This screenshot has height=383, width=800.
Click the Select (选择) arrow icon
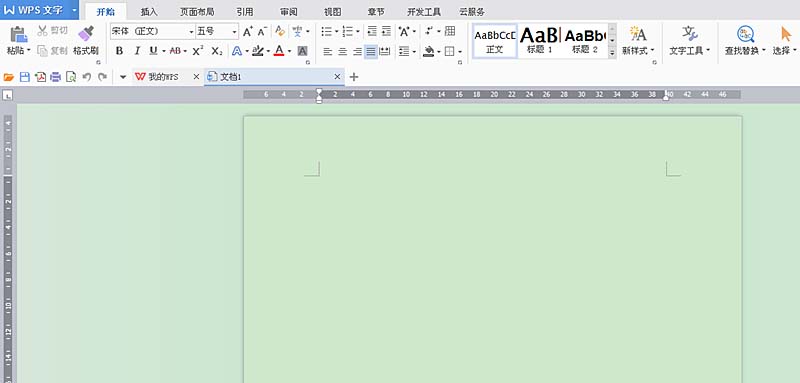click(786, 34)
